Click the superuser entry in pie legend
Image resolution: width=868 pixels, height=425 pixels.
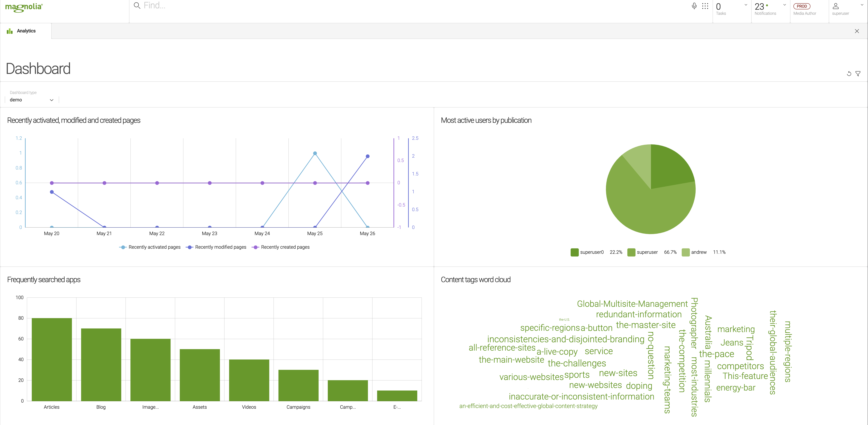pyautogui.click(x=647, y=252)
